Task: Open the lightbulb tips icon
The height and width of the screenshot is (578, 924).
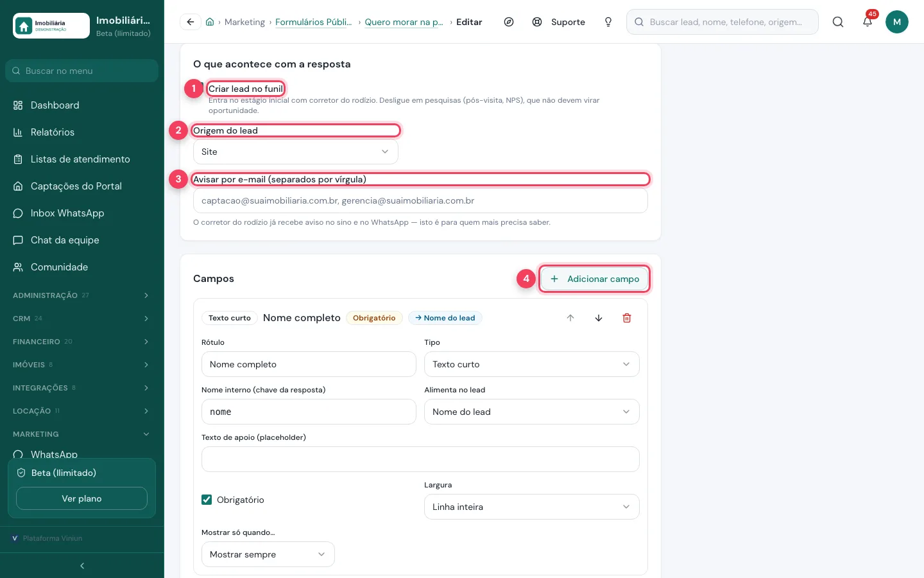Action: click(608, 22)
